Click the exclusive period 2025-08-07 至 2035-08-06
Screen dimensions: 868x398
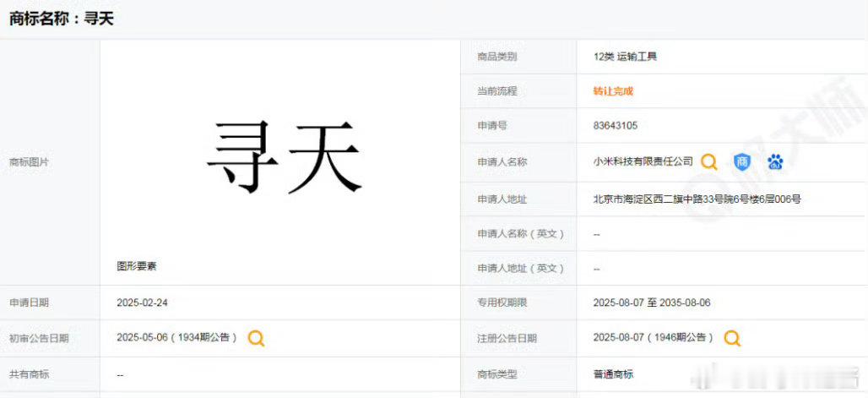click(x=652, y=303)
